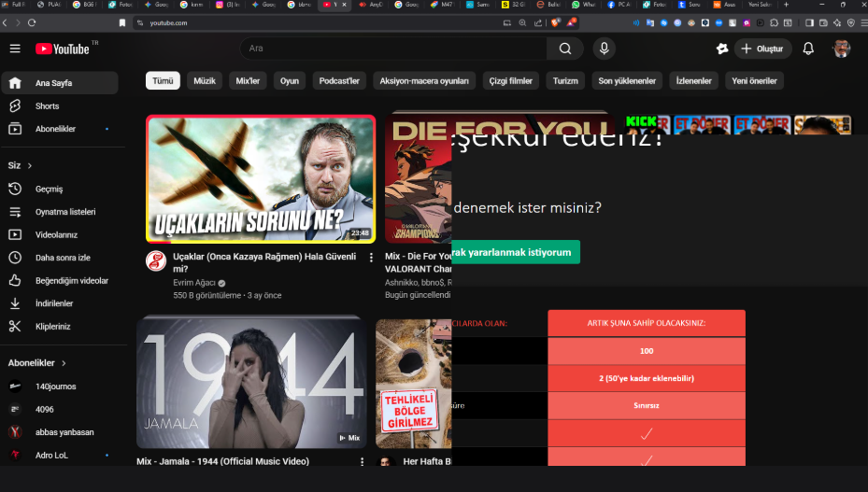Select Aksiyon-macera oyunları chip
Image resolution: width=868 pixels, height=492 pixels.
click(x=424, y=81)
